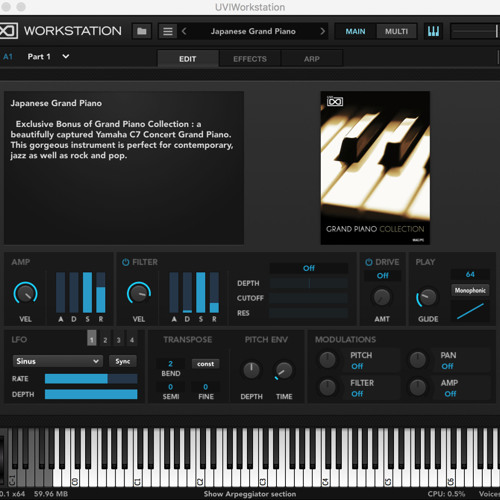Screen dimensions: 500x500
Task: Toggle the FILTER power icon
Action: (125, 262)
